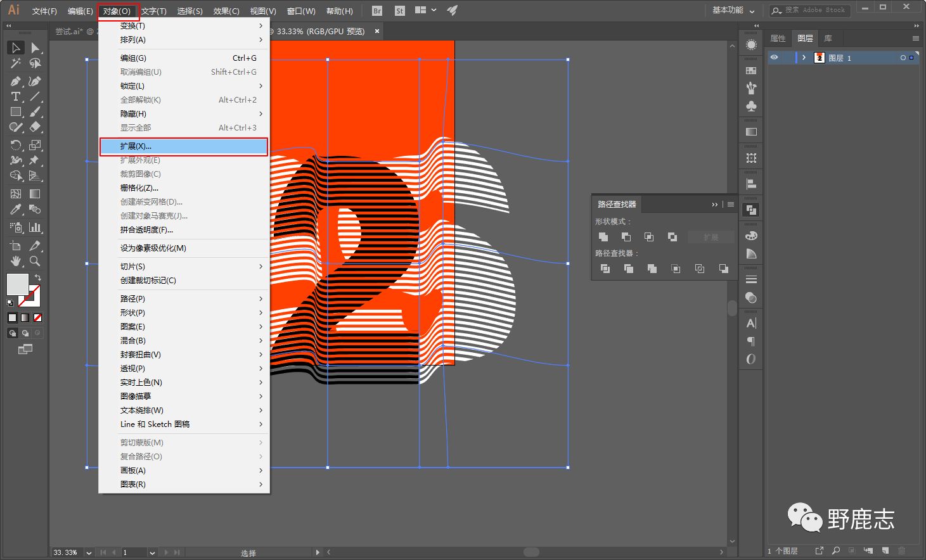Viewport: 926px width, 560px height.
Task: Choose the Type tool
Action: (16, 97)
